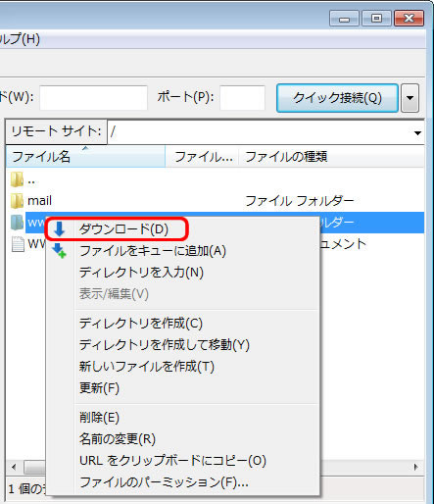
Task: Expand the remote site path dropdown
Action: (x=417, y=132)
